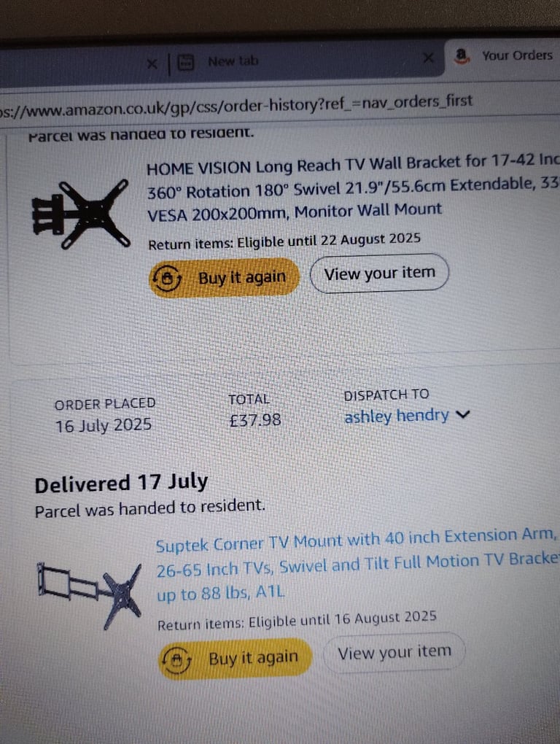This screenshot has height=744, width=560.
Task: Click View your item for HOME VISION bracket
Action: click(379, 274)
